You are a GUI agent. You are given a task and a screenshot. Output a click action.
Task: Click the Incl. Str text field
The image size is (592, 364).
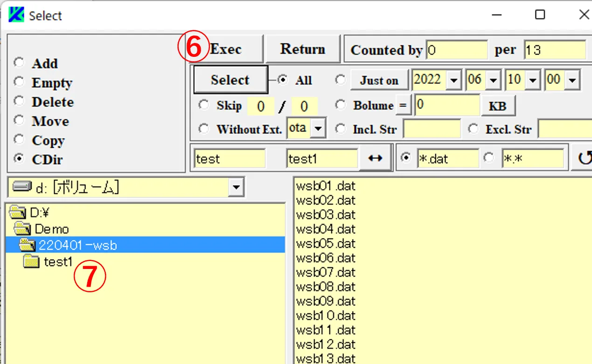tap(432, 129)
